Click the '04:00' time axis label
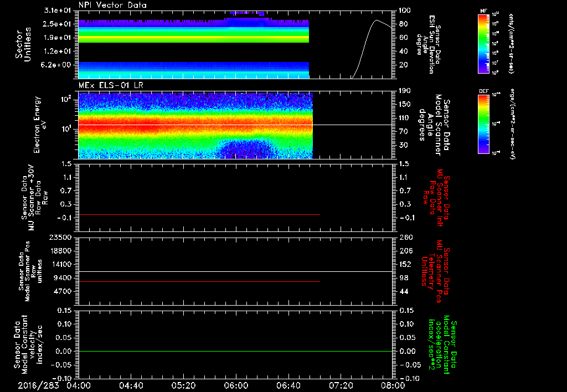This screenshot has height=392, width=567. point(79,385)
